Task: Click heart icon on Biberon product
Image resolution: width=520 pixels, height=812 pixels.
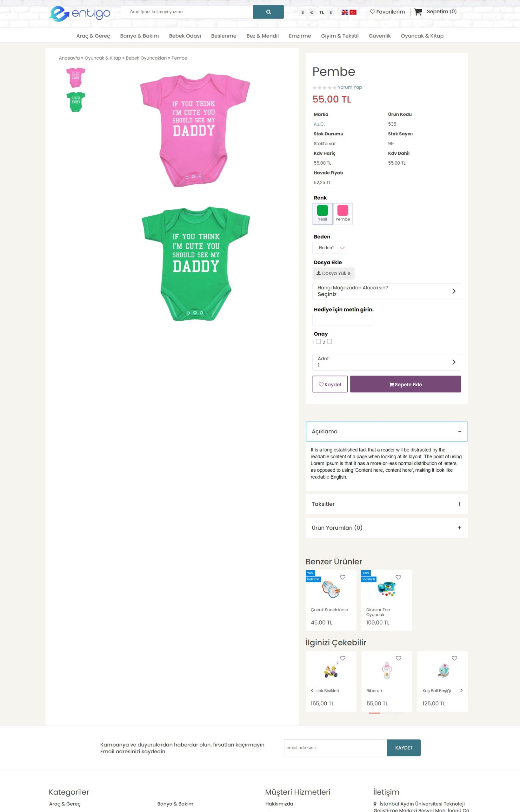Action: (398, 658)
